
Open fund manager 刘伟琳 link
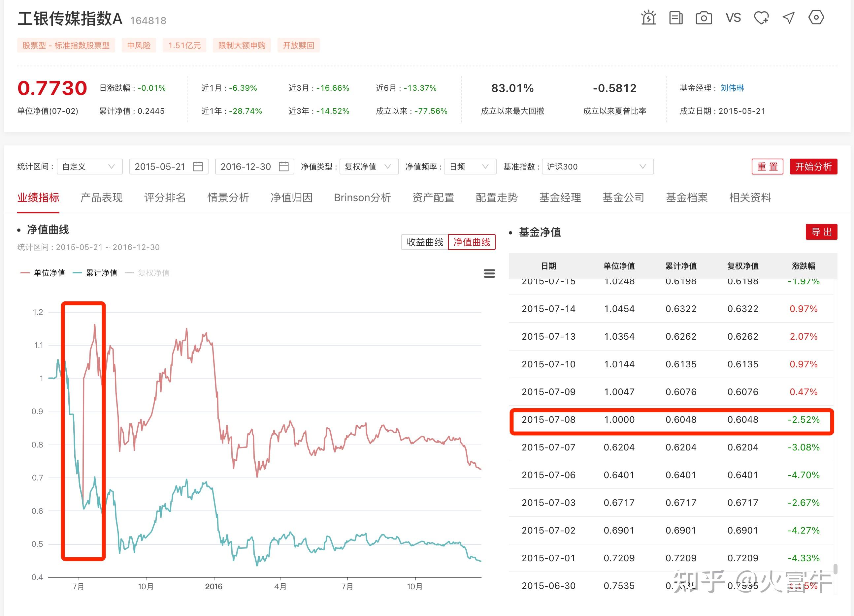pyautogui.click(x=732, y=88)
